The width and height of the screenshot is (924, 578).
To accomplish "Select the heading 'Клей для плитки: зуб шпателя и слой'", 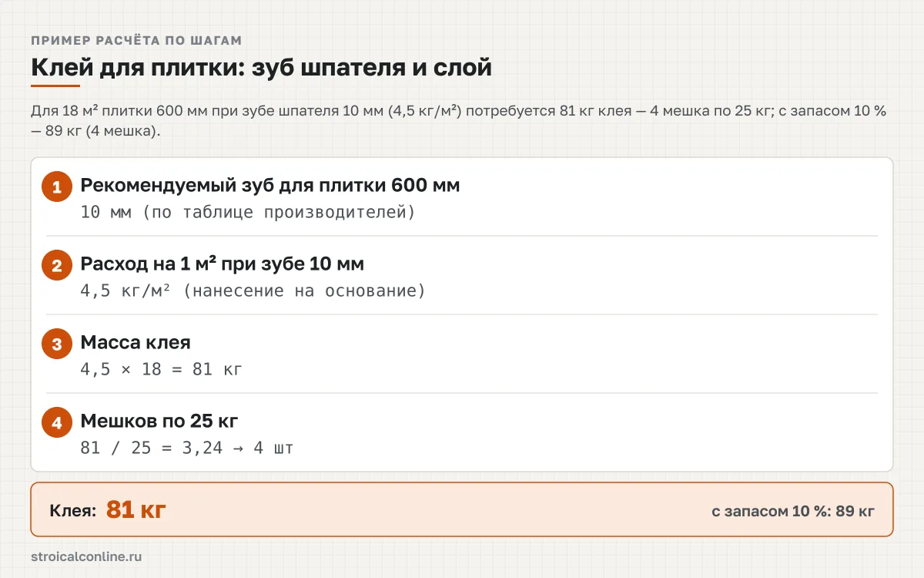I will [x=261, y=67].
